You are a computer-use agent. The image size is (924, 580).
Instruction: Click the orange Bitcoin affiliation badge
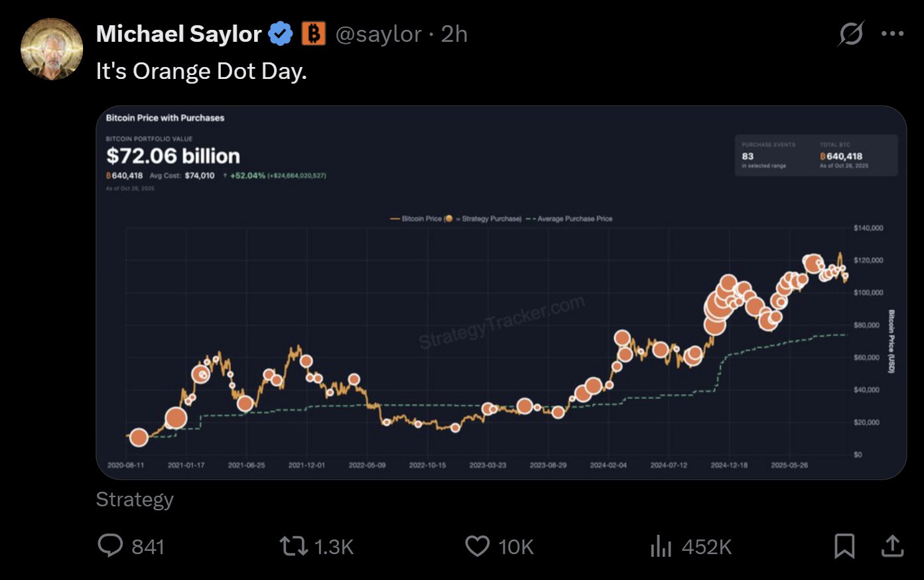click(314, 33)
